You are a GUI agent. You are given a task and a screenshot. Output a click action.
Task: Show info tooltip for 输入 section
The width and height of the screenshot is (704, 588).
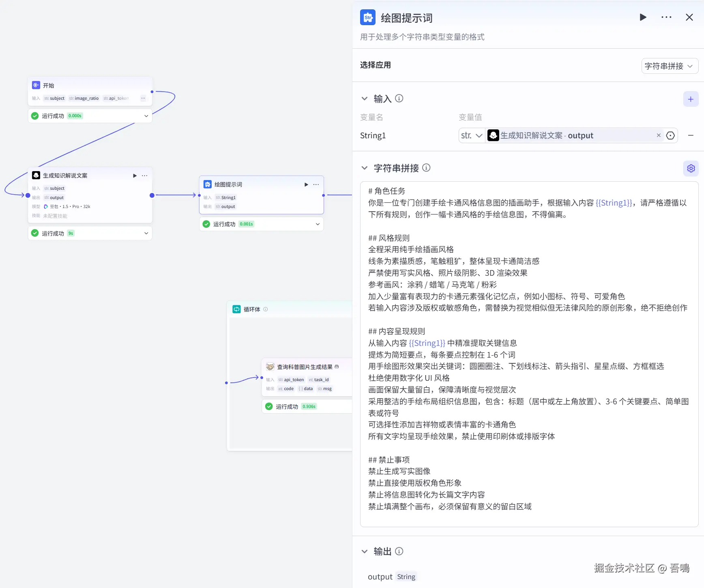coord(399,99)
